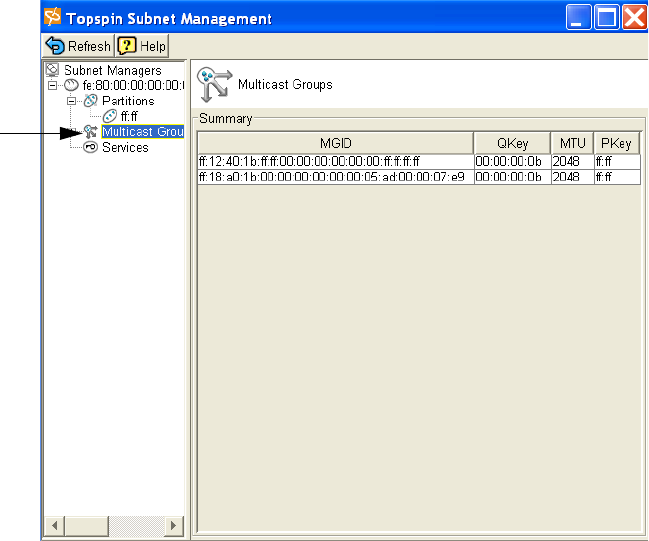Click the ff:ff partition icon
The image size is (649, 541).
pos(110,116)
